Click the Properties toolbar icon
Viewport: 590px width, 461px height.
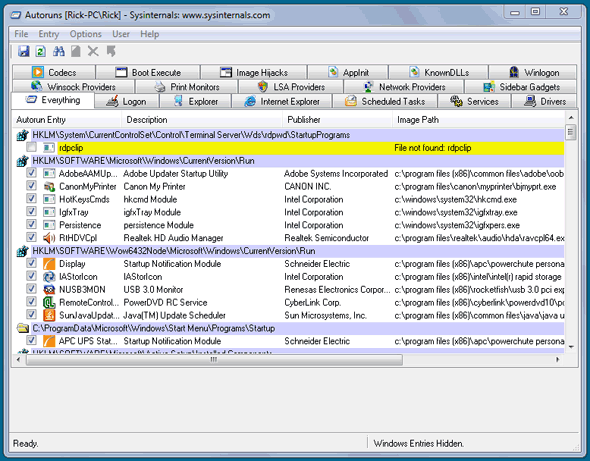(x=76, y=51)
